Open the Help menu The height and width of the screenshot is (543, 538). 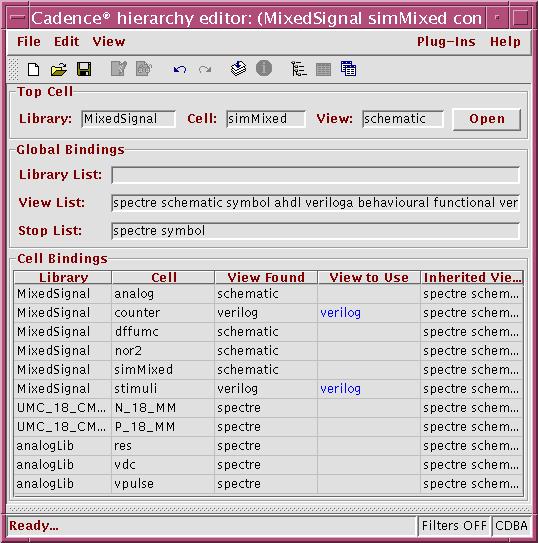[505, 42]
